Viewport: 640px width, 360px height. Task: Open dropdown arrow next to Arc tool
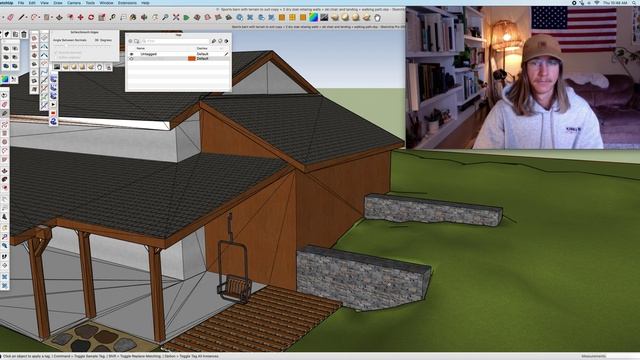(39, 18)
